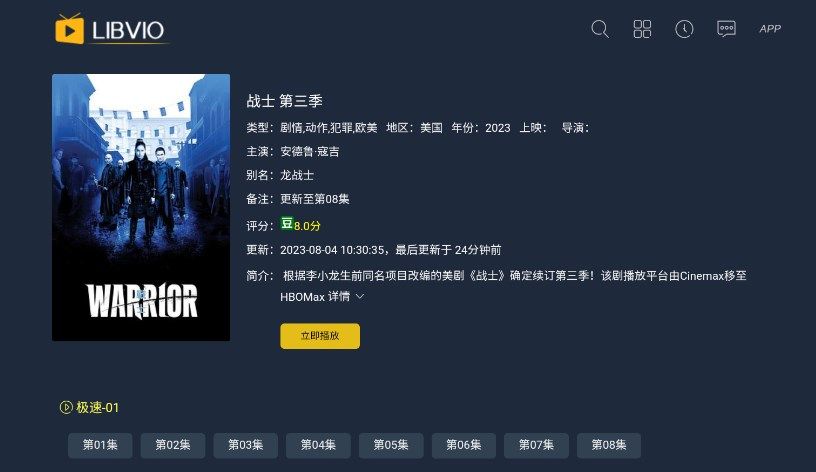Click the Warrior poster thumbnail
Viewport: 816px width, 472px height.
pyautogui.click(x=141, y=207)
